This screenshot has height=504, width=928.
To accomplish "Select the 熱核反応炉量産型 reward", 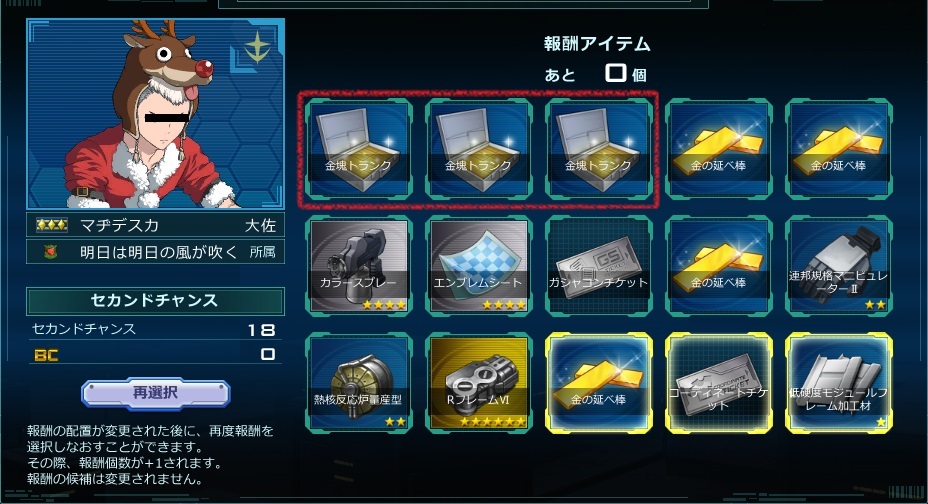I will [x=359, y=383].
